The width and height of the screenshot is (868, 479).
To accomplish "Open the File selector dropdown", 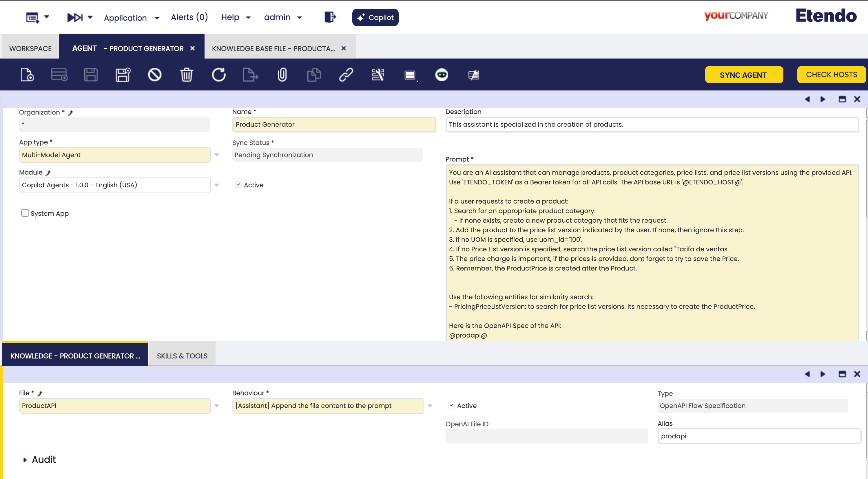I will tap(217, 406).
